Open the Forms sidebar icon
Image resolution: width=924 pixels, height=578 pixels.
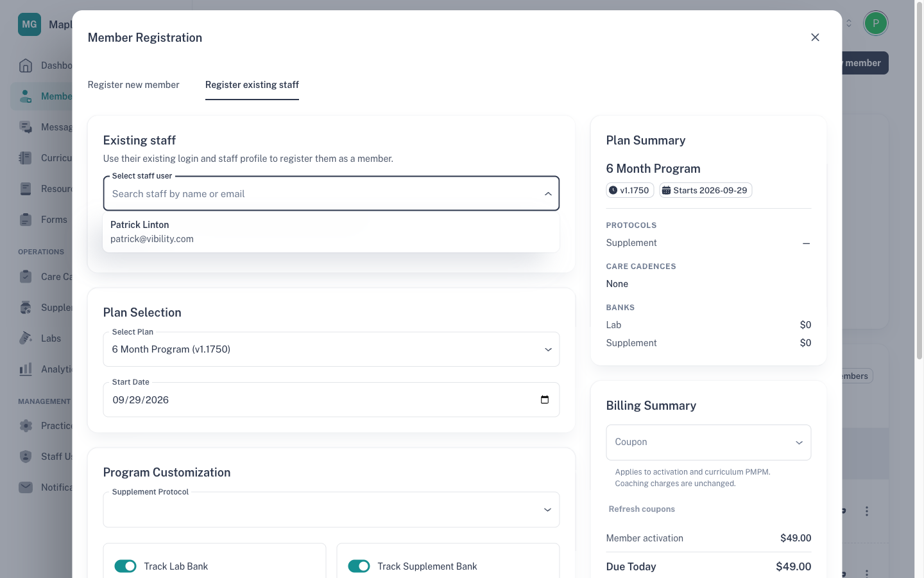(x=26, y=220)
